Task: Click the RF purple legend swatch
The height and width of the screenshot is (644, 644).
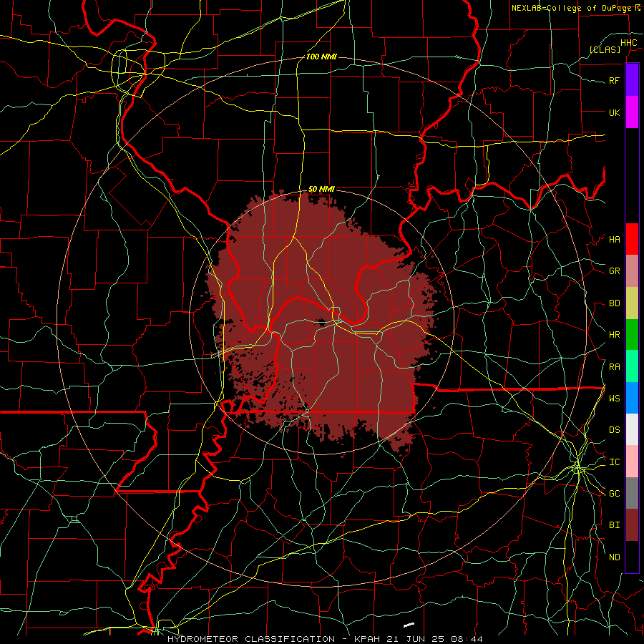Action: pyautogui.click(x=632, y=80)
